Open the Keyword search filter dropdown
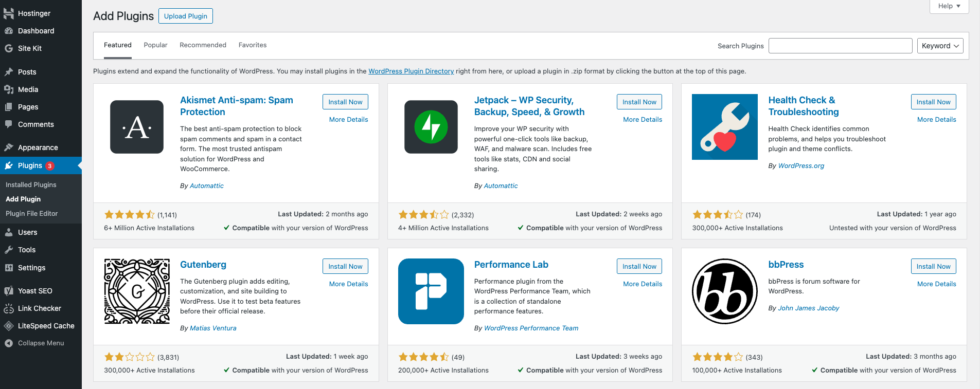The width and height of the screenshot is (980, 389). pyautogui.click(x=939, y=45)
